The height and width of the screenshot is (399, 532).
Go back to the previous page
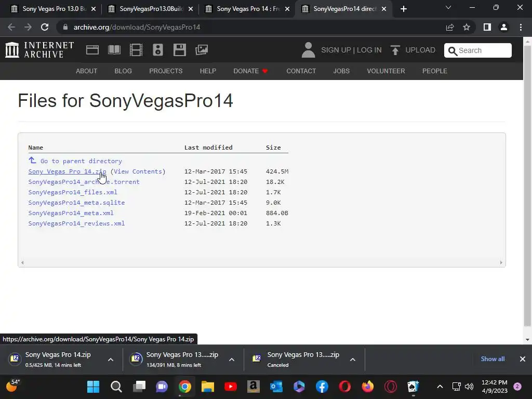click(11, 27)
